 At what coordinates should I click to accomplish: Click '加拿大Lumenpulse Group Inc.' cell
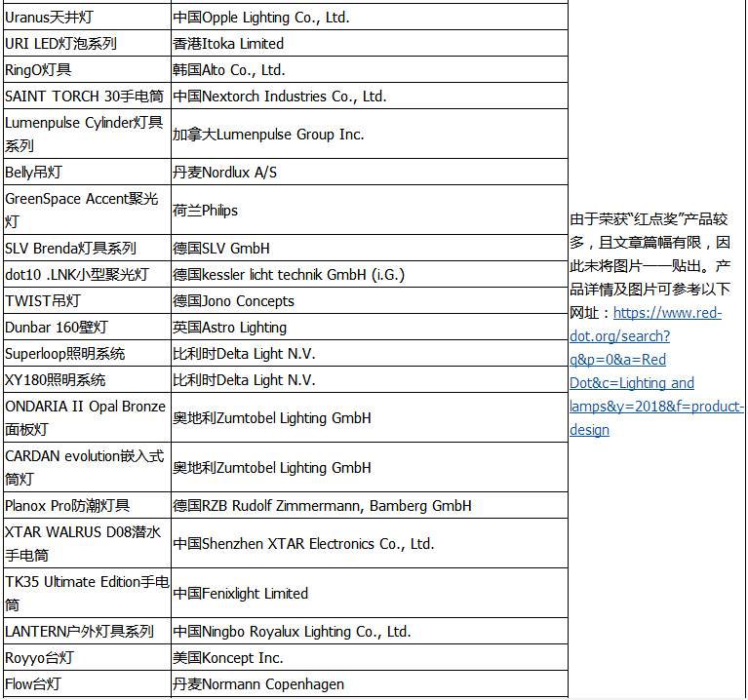tap(370, 134)
